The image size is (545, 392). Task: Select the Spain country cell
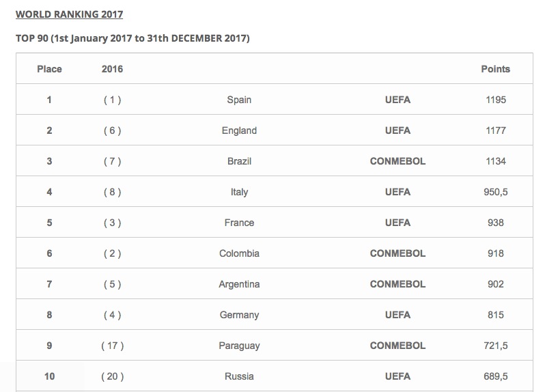(239, 100)
